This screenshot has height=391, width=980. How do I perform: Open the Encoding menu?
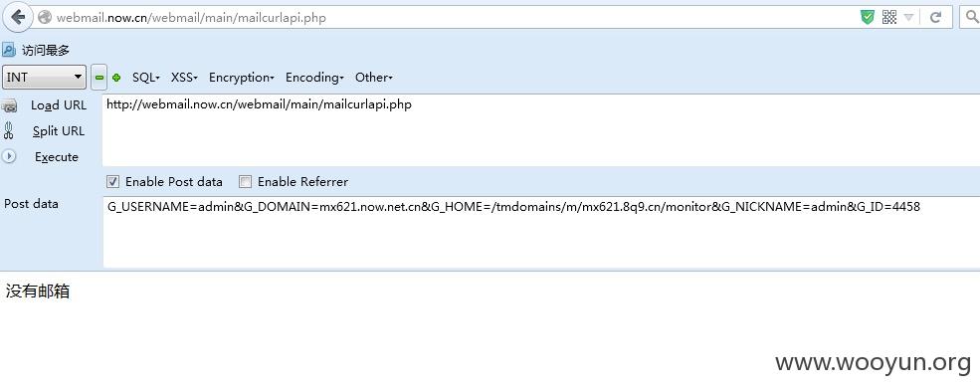314,78
